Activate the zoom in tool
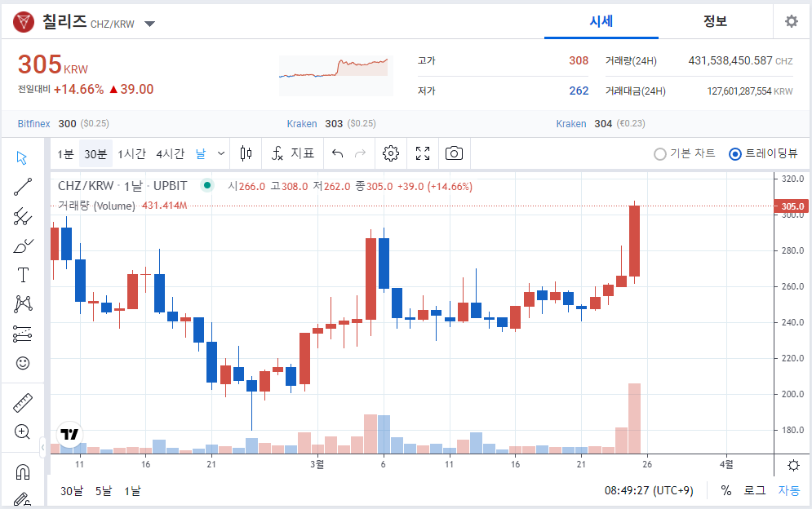 pyautogui.click(x=22, y=432)
